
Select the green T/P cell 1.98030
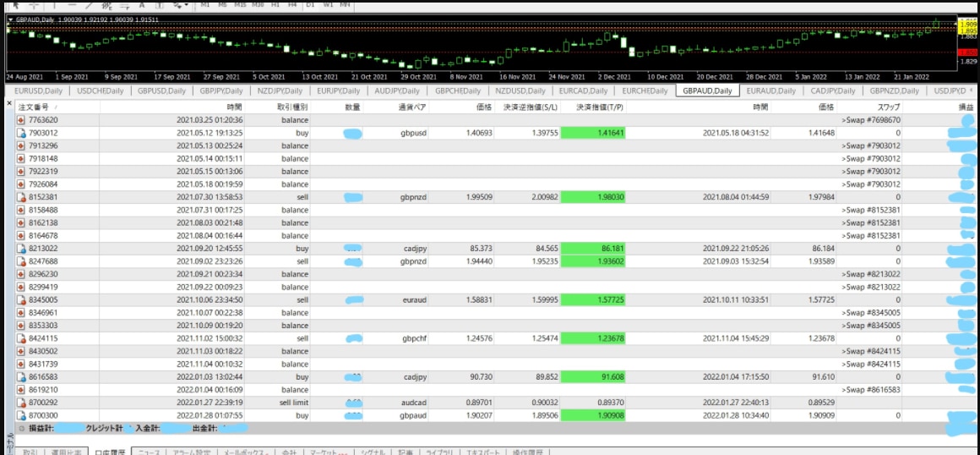click(594, 197)
